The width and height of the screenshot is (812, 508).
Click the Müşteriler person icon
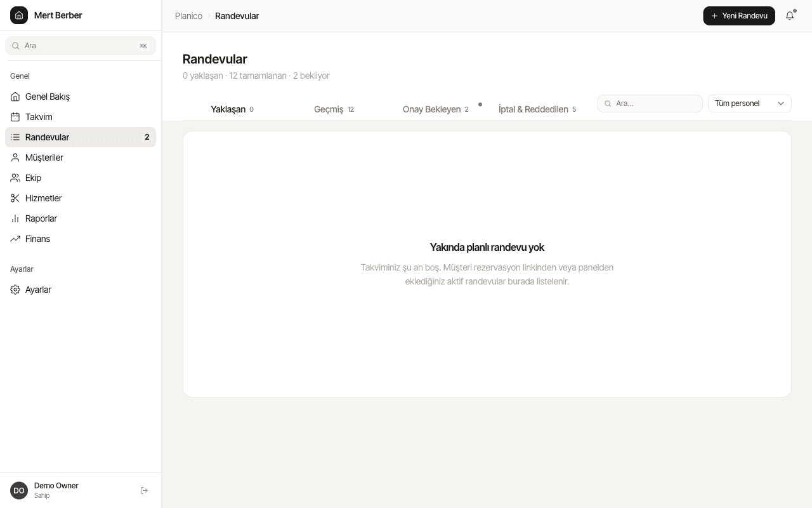click(x=15, y=157)
